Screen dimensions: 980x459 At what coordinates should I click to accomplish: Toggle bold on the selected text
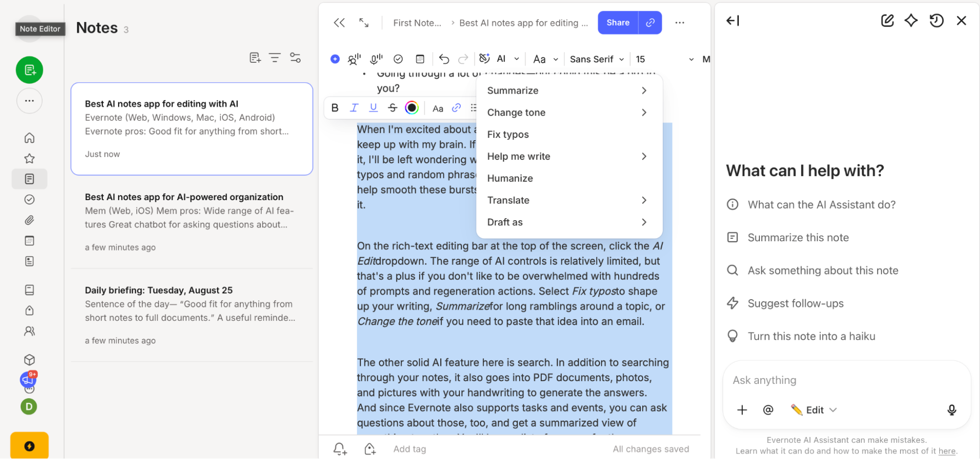coord(335,108)
